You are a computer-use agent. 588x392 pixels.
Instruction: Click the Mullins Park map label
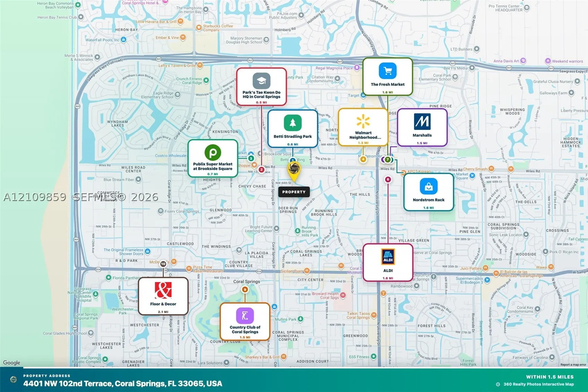pos(286,319)
